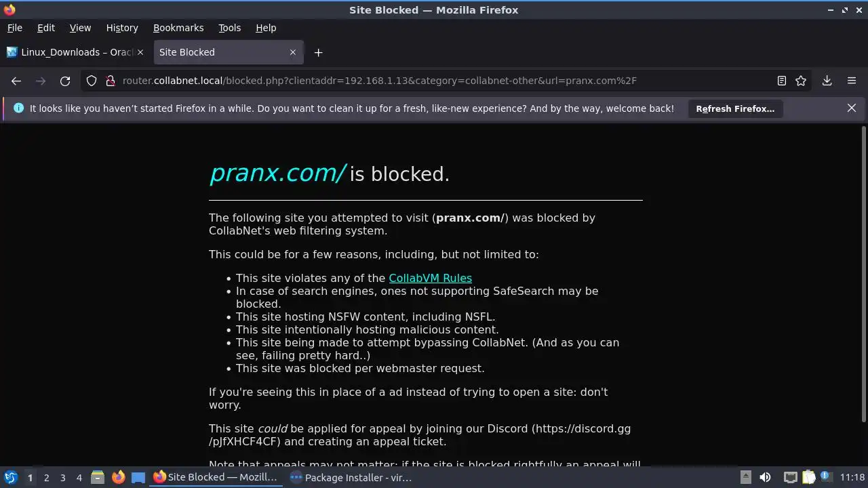This screenshot has width=868, height=488.
Task: Switch to workspace 2
Action: tap(46, 477)
